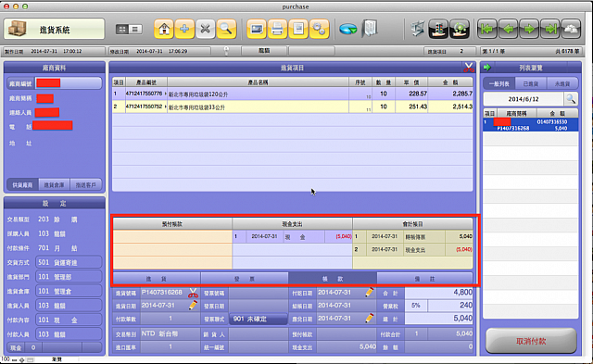Expand arrow beside product code 4712417550776
This screenshot has width=593, height=364.
tap(165, 94)
